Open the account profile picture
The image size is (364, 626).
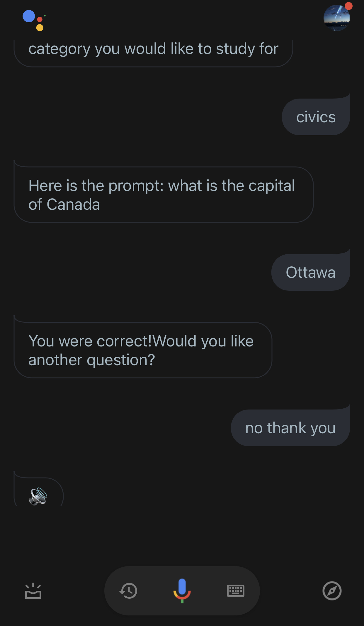(x=336, y=18)
